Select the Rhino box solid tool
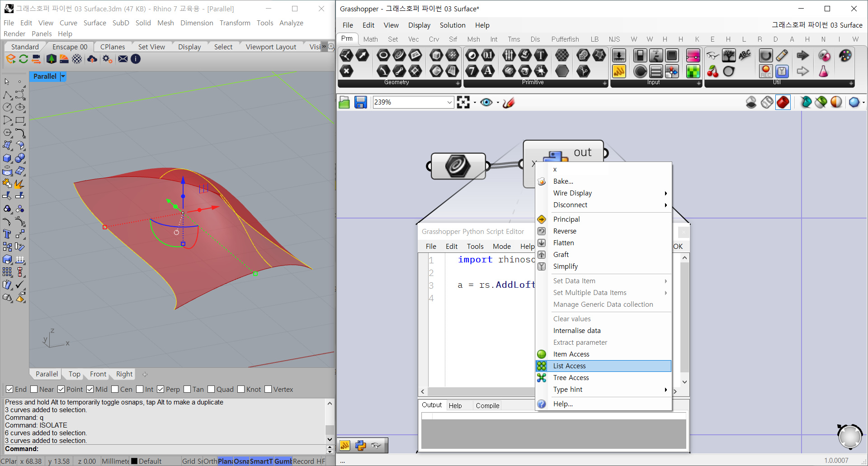This screenshot has height=466, width=868. (7, 158)
